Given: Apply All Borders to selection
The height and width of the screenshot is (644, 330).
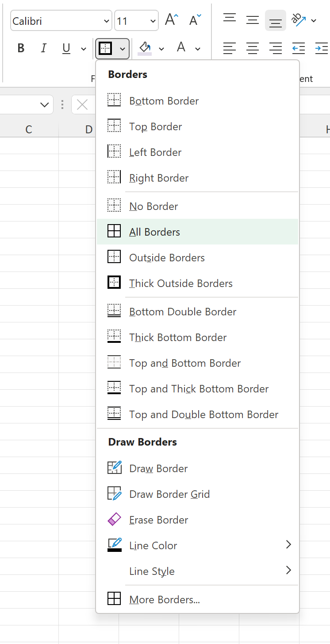Looking at the screenshot, I should pos(154,231).
